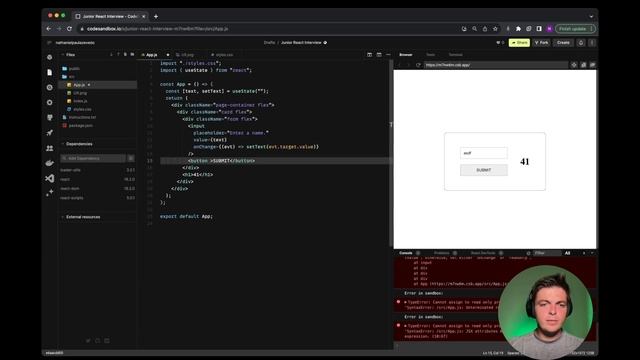Open the Problems tab
The height and width of the screenshot is (360, 640).
[x=442, y=253]
